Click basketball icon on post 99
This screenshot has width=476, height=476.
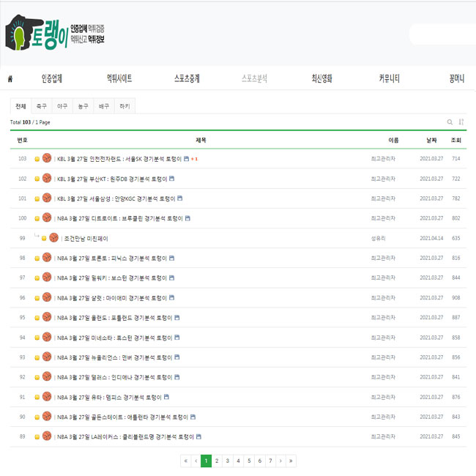tap(53, 238)
